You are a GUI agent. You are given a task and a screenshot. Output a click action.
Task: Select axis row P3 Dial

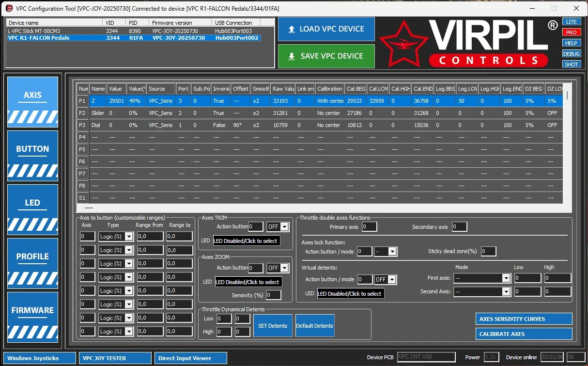point(320,125)
